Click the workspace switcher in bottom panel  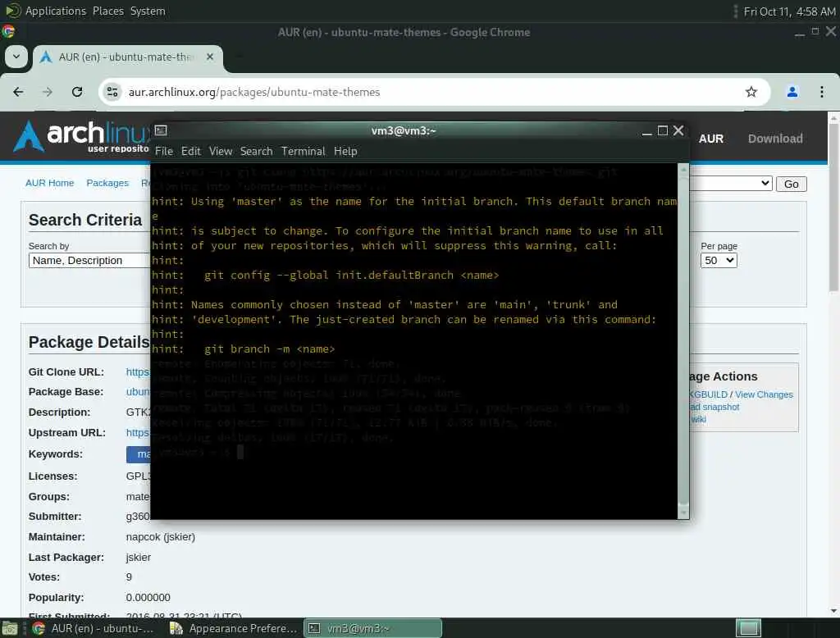click(748, 628)
